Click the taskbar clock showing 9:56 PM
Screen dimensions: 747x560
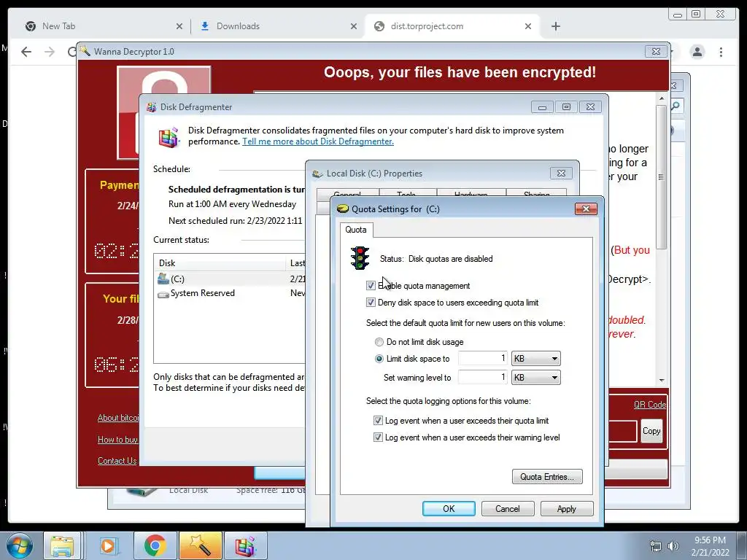(x=710, y=546)
